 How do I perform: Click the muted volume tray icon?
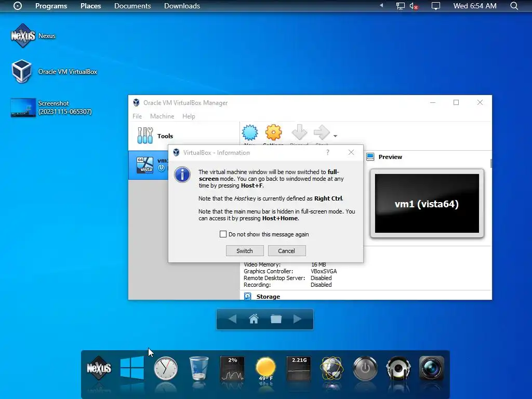coord(414,6)
